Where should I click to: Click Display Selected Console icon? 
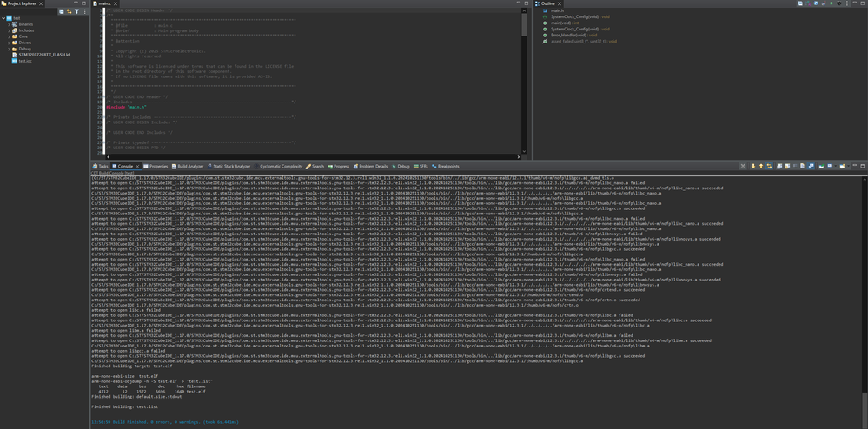[829, 166]
